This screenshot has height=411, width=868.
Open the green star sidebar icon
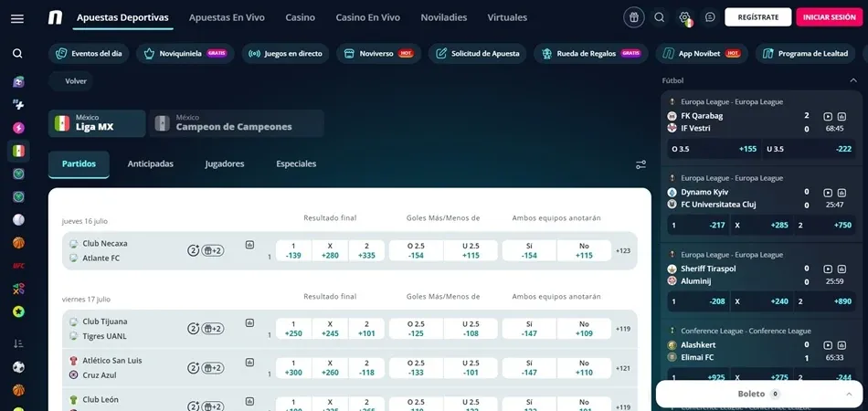point(18,311)
